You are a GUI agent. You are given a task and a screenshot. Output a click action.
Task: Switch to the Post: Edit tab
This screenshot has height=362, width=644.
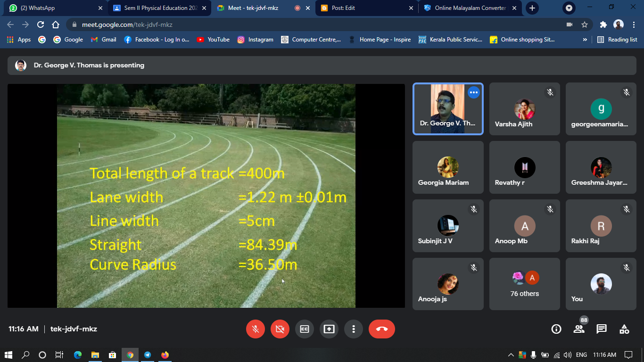tap(366, 8)
